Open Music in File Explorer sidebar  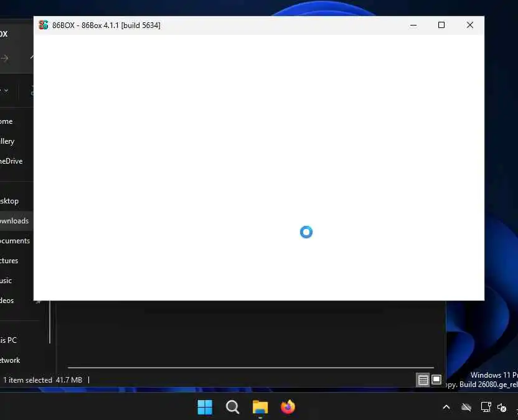[6, 281]
